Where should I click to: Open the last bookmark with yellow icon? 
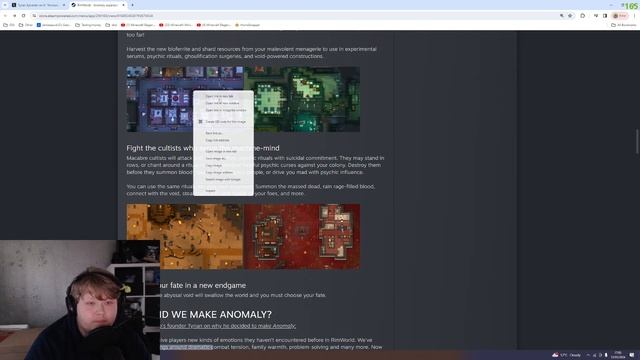coord(248,25)
